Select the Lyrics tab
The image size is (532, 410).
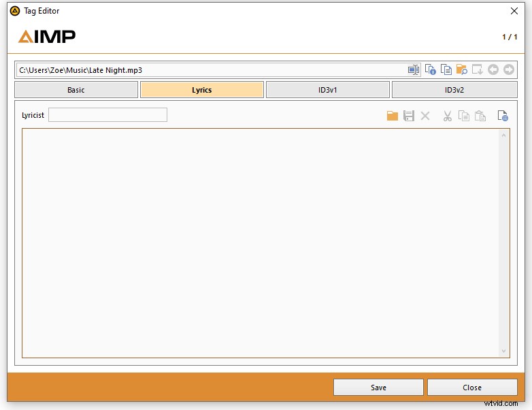(x=202, y=90)
